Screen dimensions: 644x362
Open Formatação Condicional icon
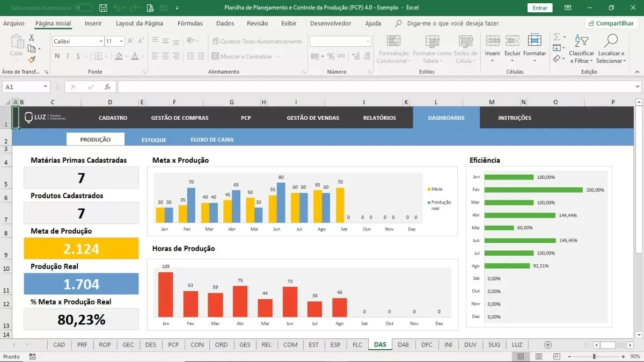[393, 41]
